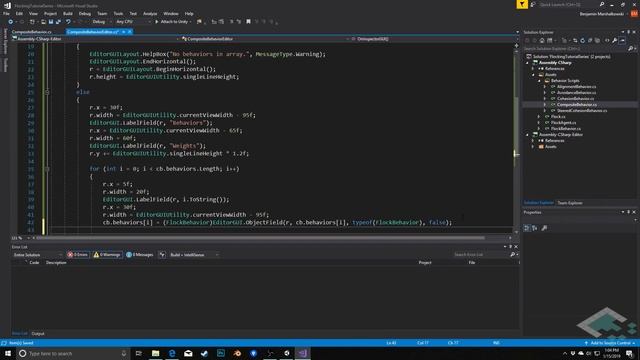Open the Debug configuration dropdown

tap(101, 22)
